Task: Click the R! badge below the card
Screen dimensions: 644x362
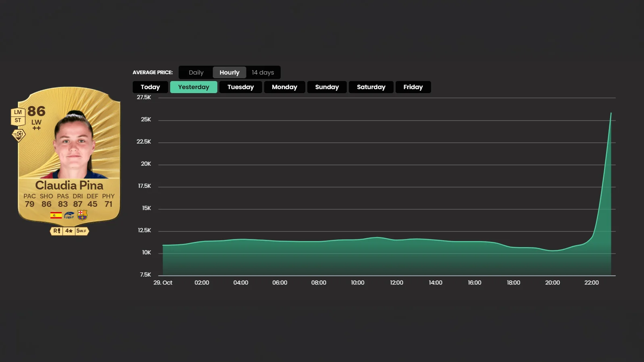Action: pos(56,231)
